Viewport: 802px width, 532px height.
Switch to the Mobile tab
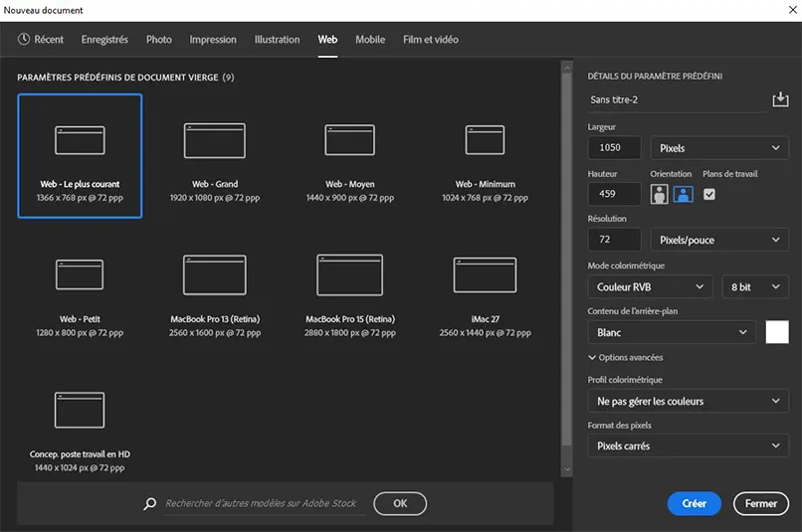pyautogui.click(x=370, y=40)
